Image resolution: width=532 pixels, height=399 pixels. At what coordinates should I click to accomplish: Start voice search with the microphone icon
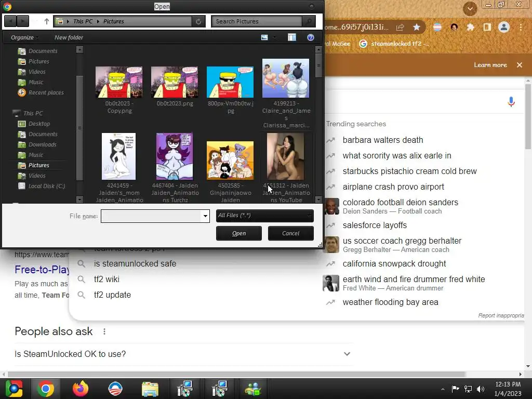(511, 101)
